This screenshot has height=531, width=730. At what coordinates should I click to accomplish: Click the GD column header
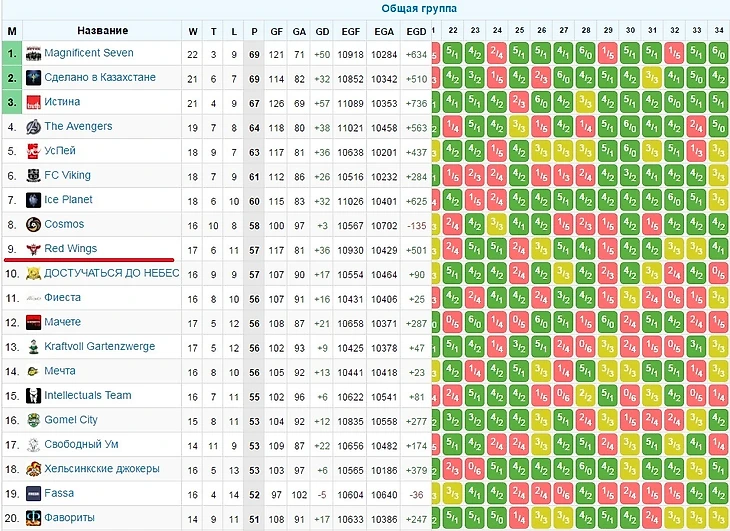[322, 30]
